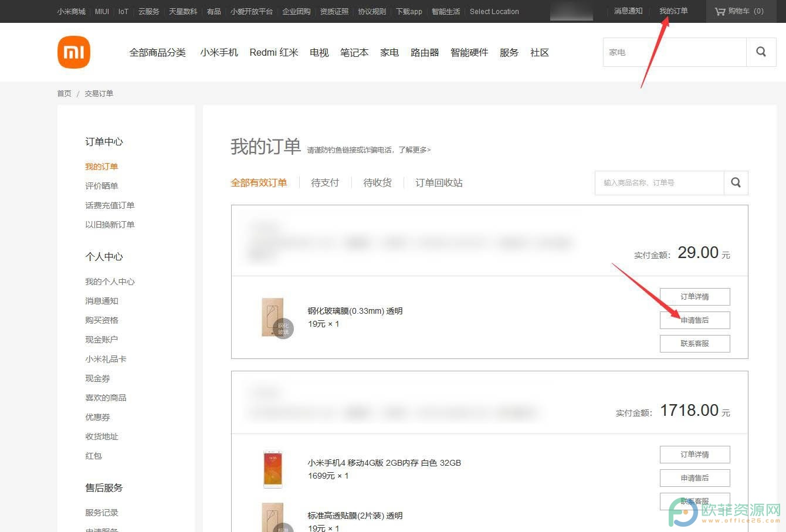Click 智能生活 in the top bar

[446, 12]
